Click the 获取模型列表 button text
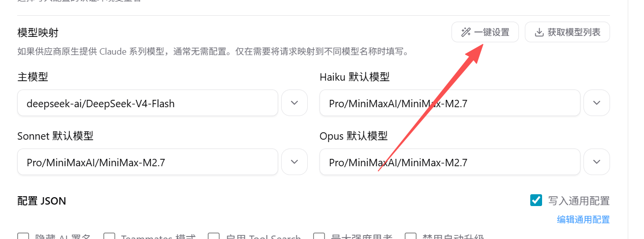 pyautogui.click(x=574, y=32)
